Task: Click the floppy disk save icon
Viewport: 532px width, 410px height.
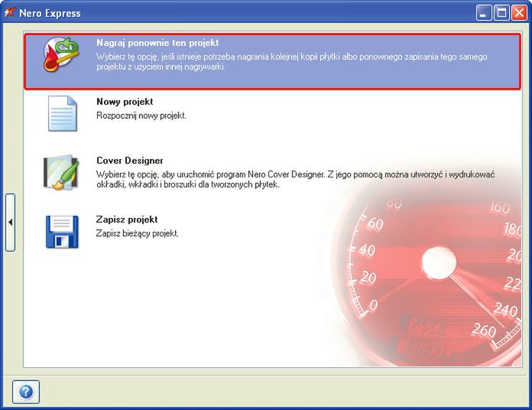Action: point(62,232)
